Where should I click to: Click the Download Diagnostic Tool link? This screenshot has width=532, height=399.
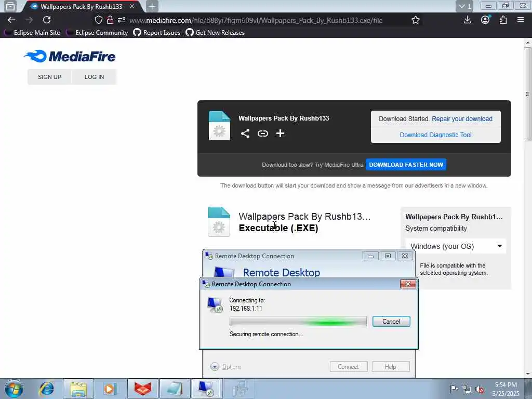[x=436, y=135]
